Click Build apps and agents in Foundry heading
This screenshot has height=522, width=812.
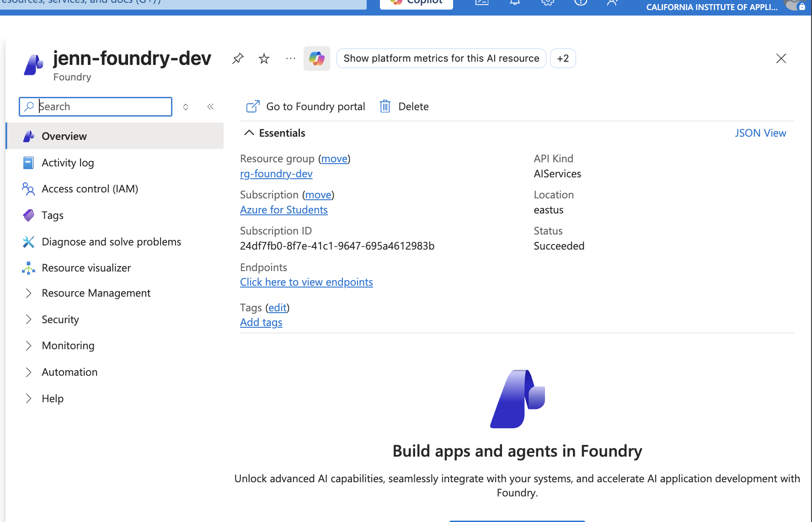(517, 451)
